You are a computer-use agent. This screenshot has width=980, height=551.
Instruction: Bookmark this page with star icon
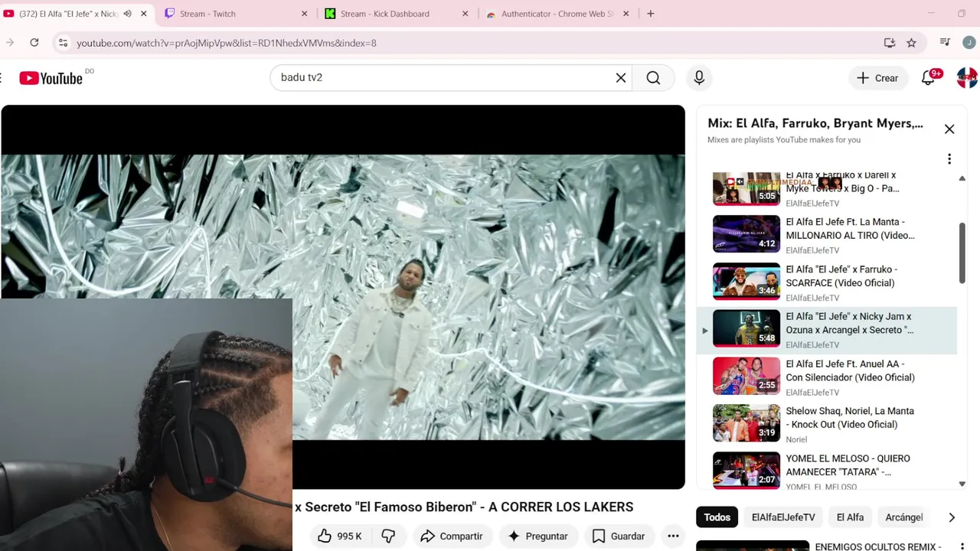[x=911, y=43]
